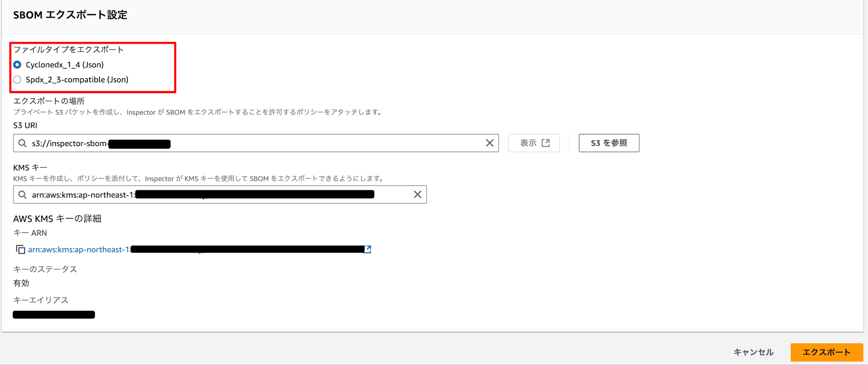The image size is (868, 365).
Task: Click the ファイルタイプをエクスポート label
Action: 69,49
